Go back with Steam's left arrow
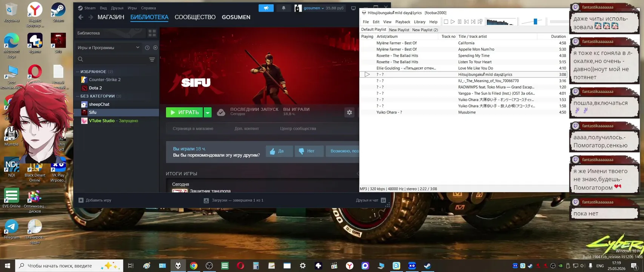The height and width of the screenshot is (272, 644). (80, 17)
